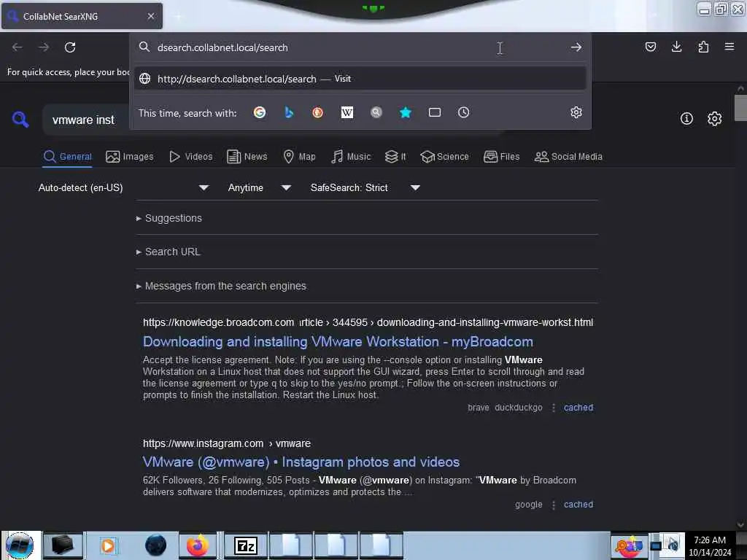The width and height of the screenshot is (747, 560).
Task: Click the knowledge.broadcom.com result URL
Action: pyautogui.click(x=368, y=322)
